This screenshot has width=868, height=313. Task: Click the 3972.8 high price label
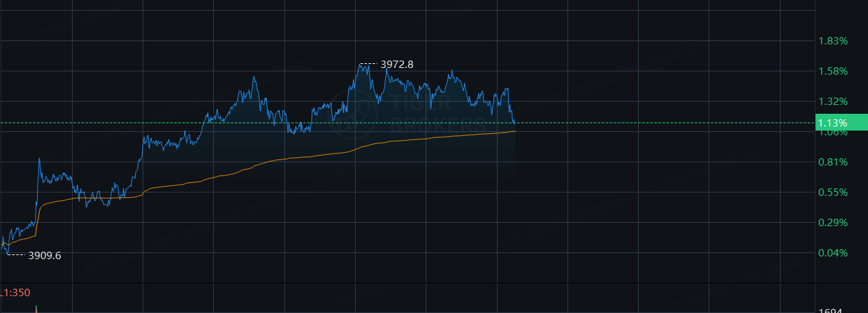397,65
